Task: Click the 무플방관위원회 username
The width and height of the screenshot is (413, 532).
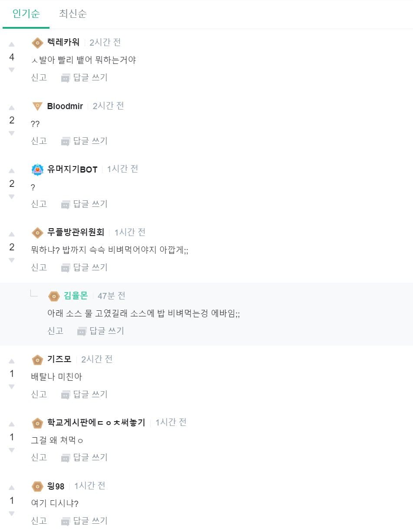Action: click(76, 233)
